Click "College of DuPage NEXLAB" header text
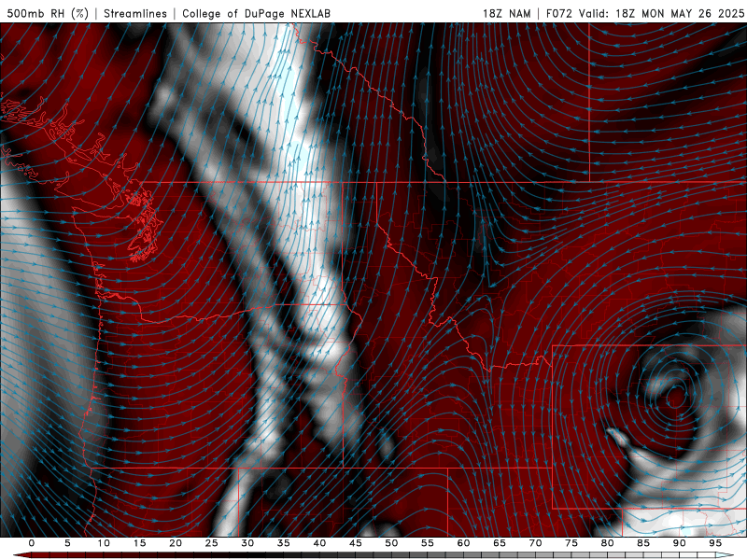Screen dimensions: 747x560 pos(256,13)
